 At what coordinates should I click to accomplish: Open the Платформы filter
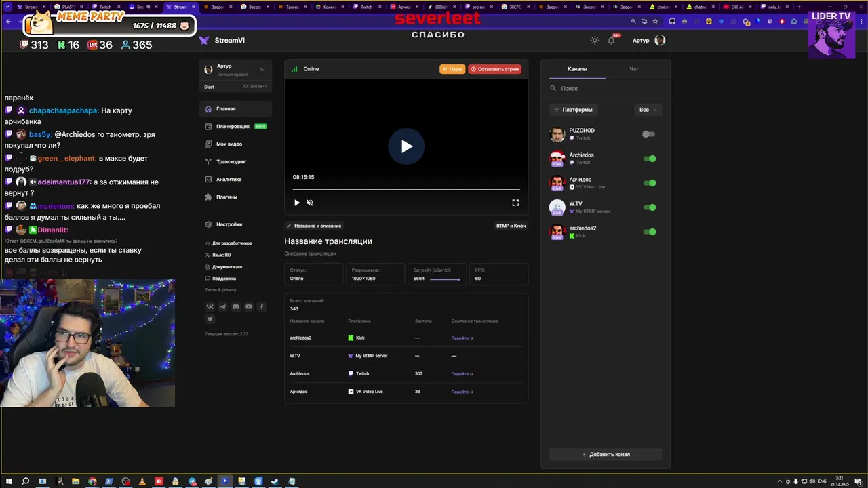(573, 110)
